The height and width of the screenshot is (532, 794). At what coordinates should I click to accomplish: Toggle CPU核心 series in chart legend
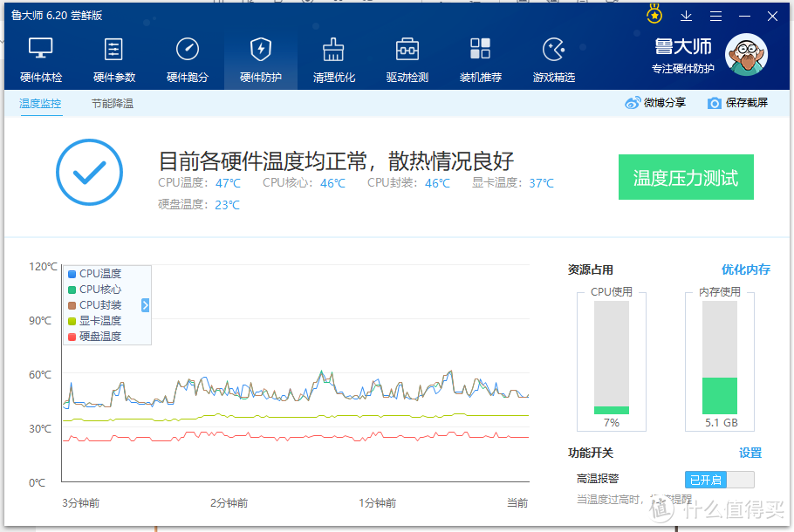[95, 290]
